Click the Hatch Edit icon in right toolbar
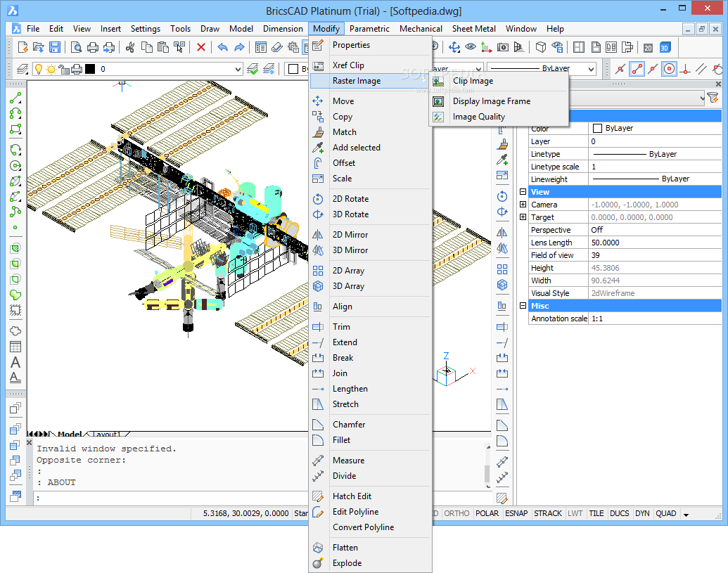The width and height of the screenshot is (728, 573). click(502, 498)
